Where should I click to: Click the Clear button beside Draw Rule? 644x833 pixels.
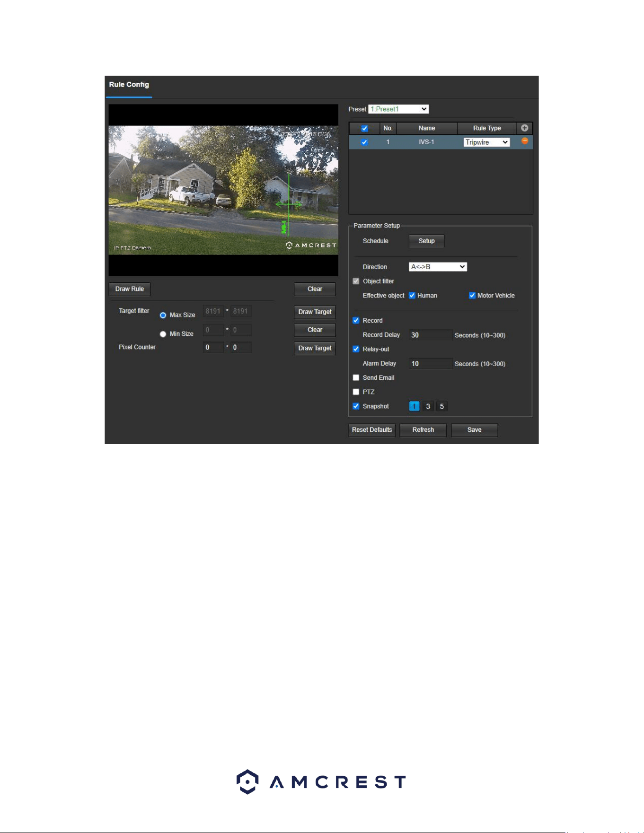click(x=315, y=289)
